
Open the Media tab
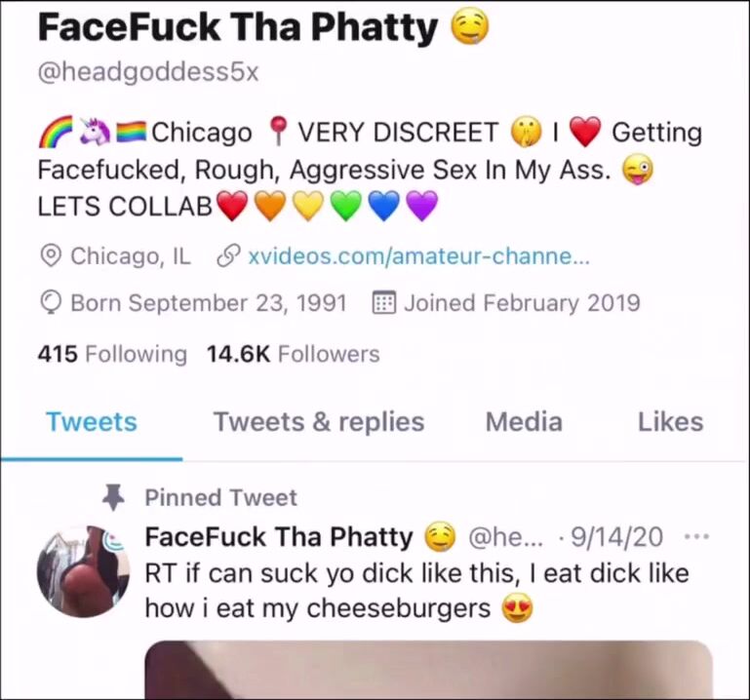(x=524, y=422)
